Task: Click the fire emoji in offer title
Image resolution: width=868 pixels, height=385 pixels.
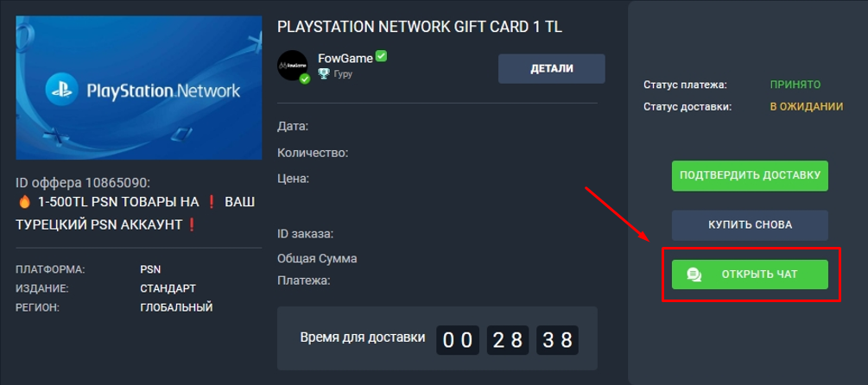Action: [24, 203]
